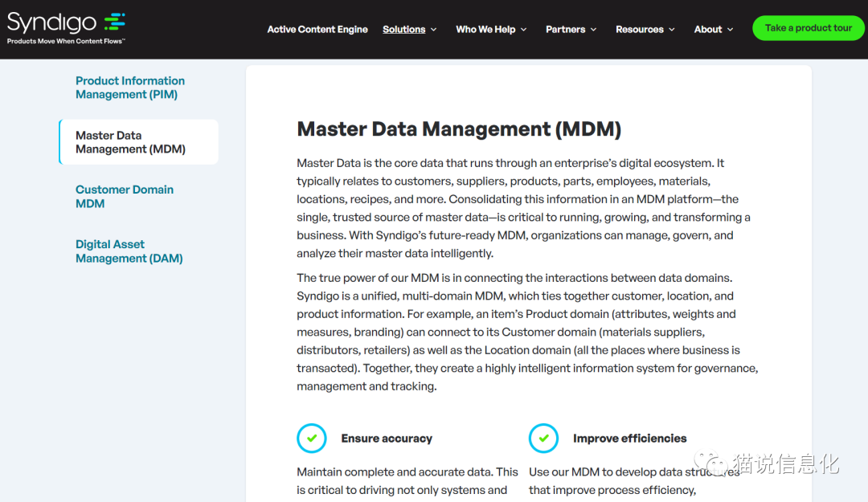Click the Who We Help menu label
Image resolution: width=868 pixels, height=502 pixels.
point(485,30)
